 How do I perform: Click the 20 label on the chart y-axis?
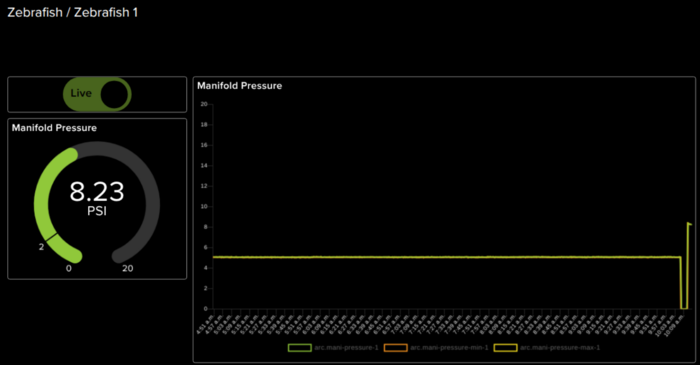(204, 104)
